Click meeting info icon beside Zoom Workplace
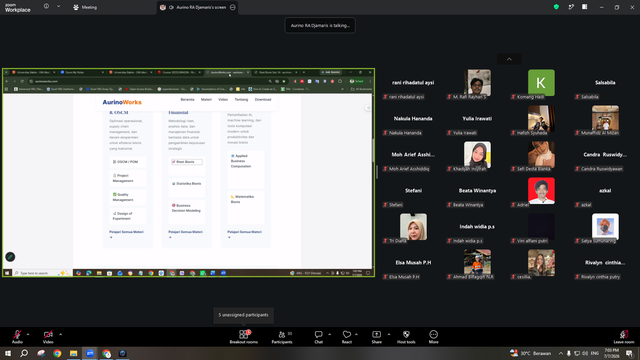 pyautogui.click(x=46, y=7)
